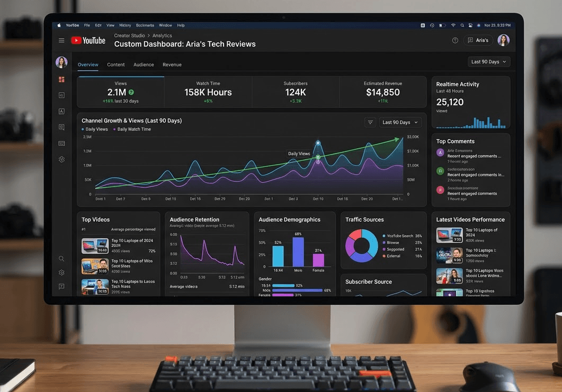Image resolution: width=562 pixels, height=392 pixels.
Task: Open the chart's Last 90 Days dropdown
Action: pyautogui.click(x=400, y=122)
